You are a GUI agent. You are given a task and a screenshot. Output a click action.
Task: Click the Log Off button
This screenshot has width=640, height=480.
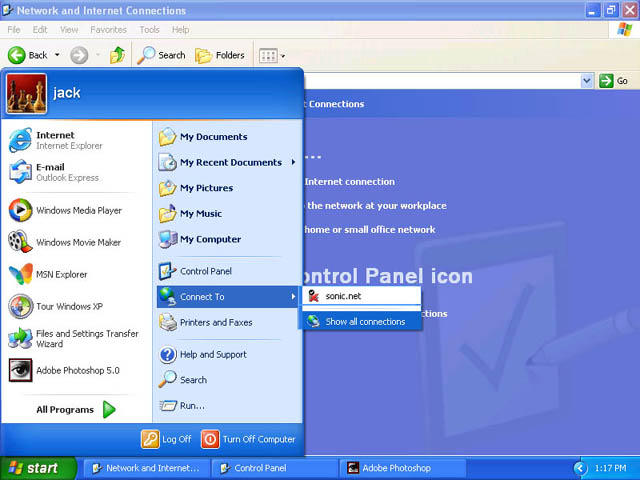tap(166, 439)
